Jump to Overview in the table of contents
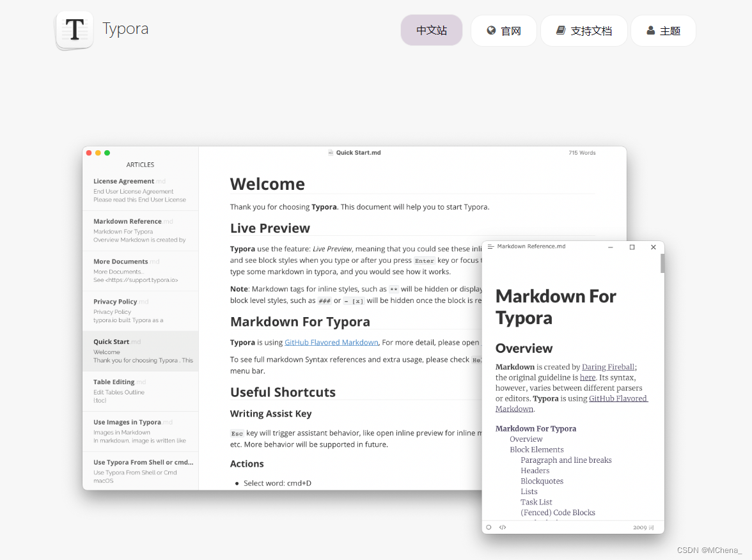Image resolution: width=752 pixels, height=560 pixels. (526, 439)
